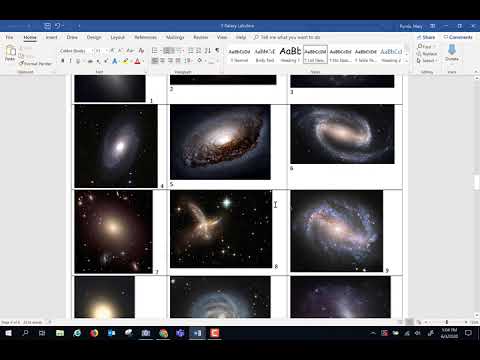
Task: Click Center alignment icon
Action: (163, 61)
